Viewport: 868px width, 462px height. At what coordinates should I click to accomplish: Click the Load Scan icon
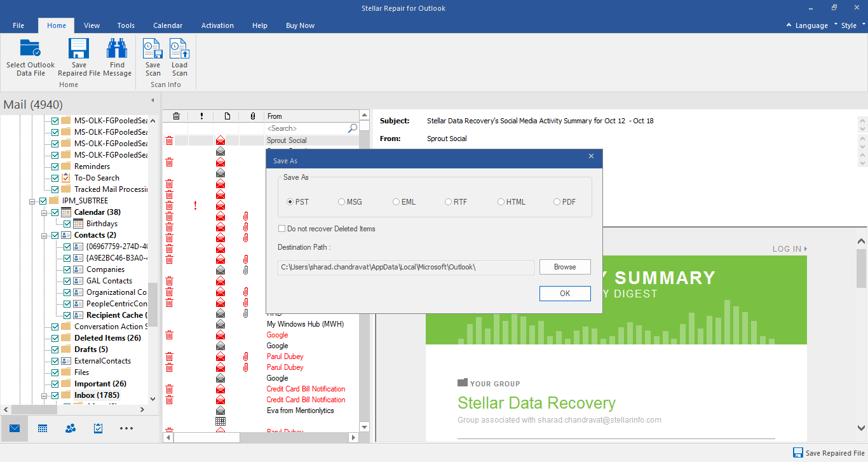point(179,49)
